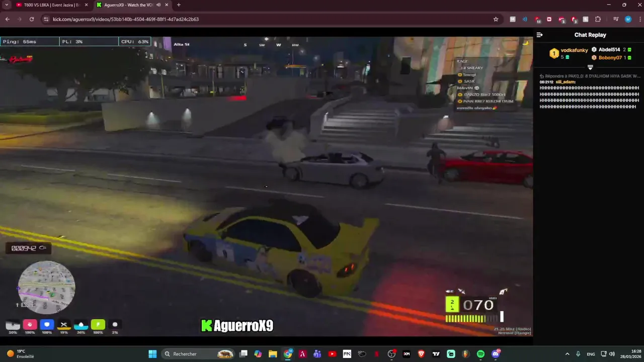The height and width of the screenshot is (362, 644).
Task: Click the Rechercher taskbar search box
Action: tap(199, 354)
